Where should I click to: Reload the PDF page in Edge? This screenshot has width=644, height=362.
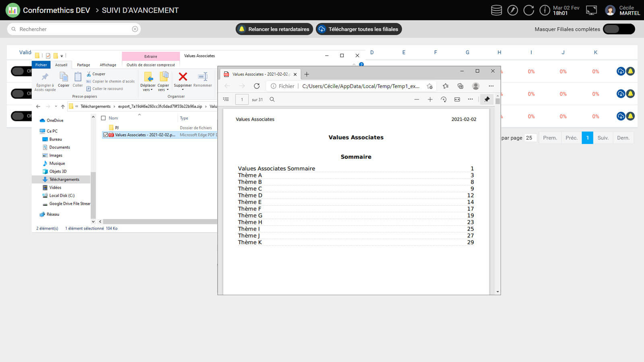point(257,86)
